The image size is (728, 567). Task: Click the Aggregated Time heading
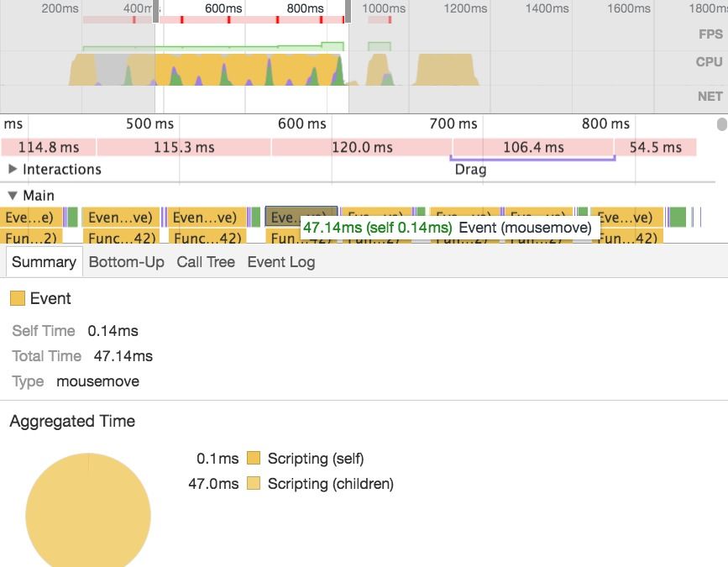pyautogui.click(x=72, y=421)
